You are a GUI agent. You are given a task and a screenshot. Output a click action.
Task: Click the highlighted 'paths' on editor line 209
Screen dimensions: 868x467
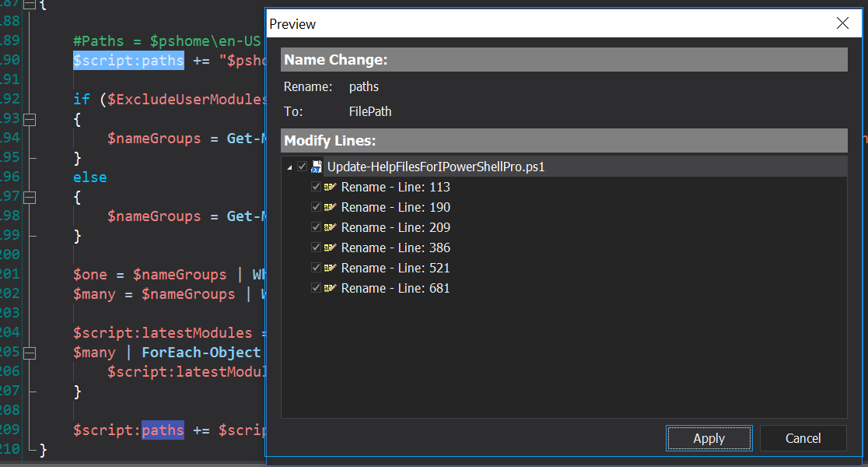163,430
